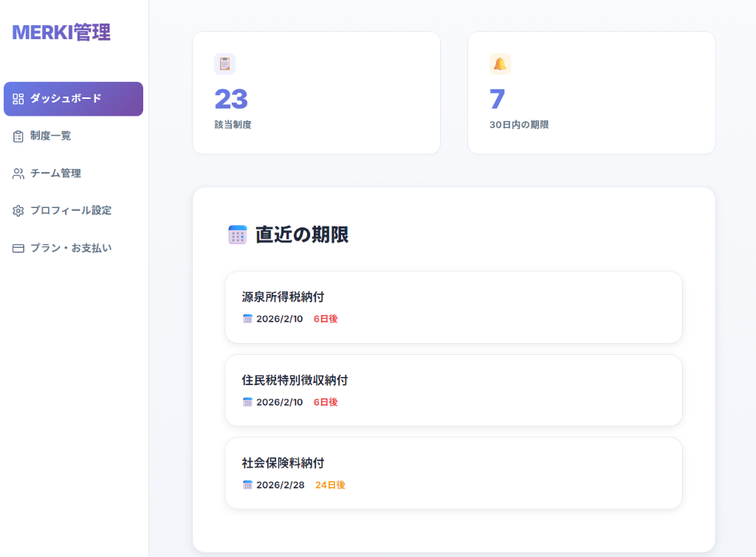The image size is (756, 557).
Task: Open the 住民税特別徴収納付 deadline card
Action: [x=453, y=390]
